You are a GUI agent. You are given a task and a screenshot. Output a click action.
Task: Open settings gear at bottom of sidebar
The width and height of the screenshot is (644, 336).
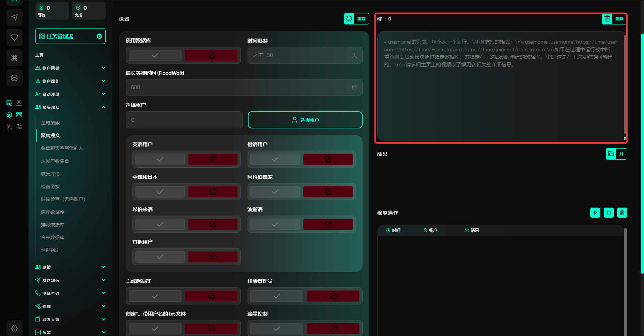(x=14, y=328)
